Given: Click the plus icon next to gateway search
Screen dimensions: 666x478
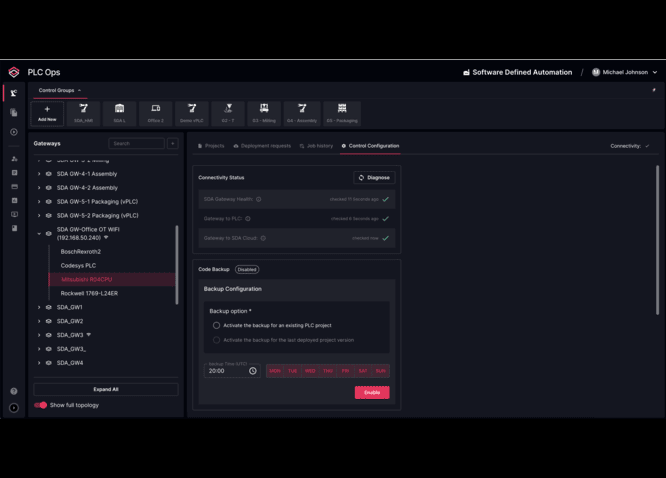Looking at the screenshot, I should 173,144.
